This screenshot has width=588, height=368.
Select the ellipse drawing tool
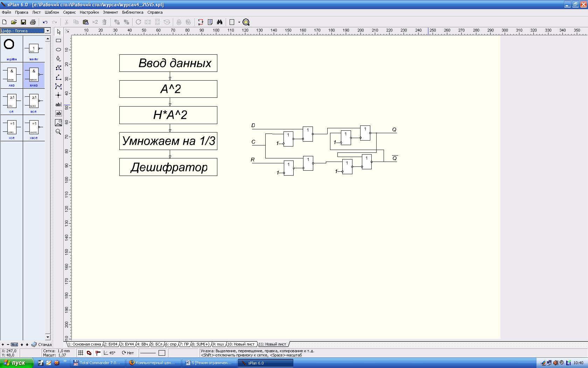tap(58, 49)
